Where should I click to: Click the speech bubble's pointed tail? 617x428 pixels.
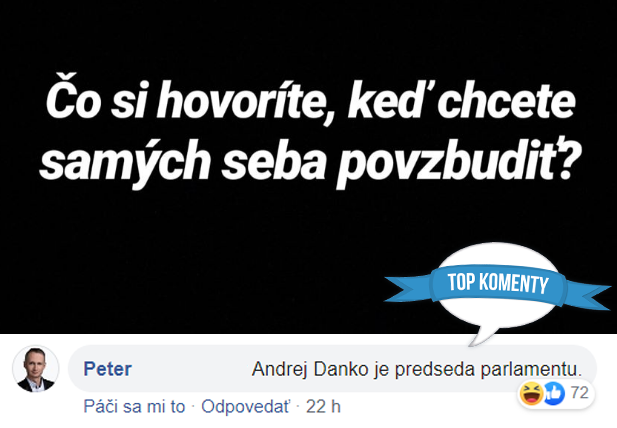tap(483, 336)
